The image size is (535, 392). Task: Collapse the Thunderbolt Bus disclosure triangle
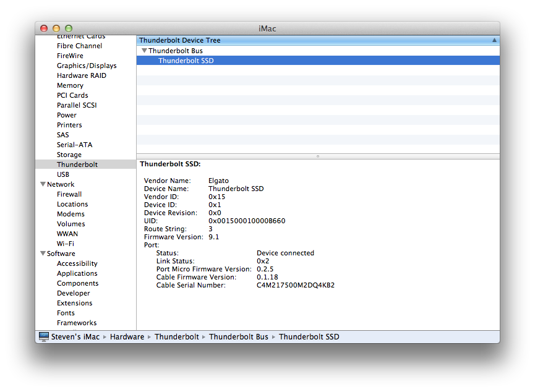[144, 51]
